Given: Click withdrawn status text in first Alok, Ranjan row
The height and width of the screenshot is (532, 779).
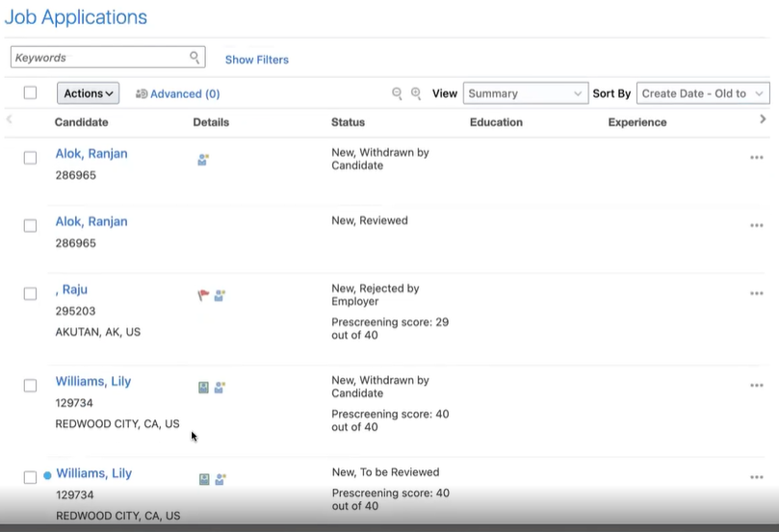Looking at the screenshot, I should tap(380, 159).
